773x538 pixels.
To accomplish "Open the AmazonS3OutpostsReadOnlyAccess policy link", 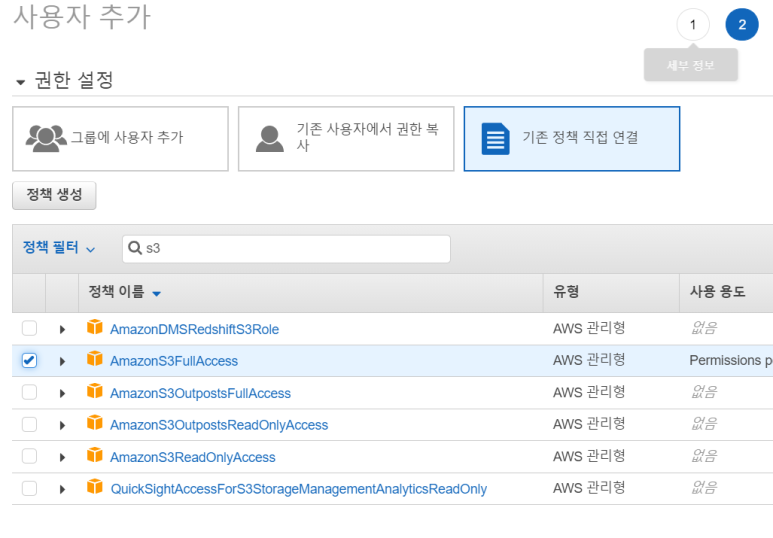I will [219, 425].
